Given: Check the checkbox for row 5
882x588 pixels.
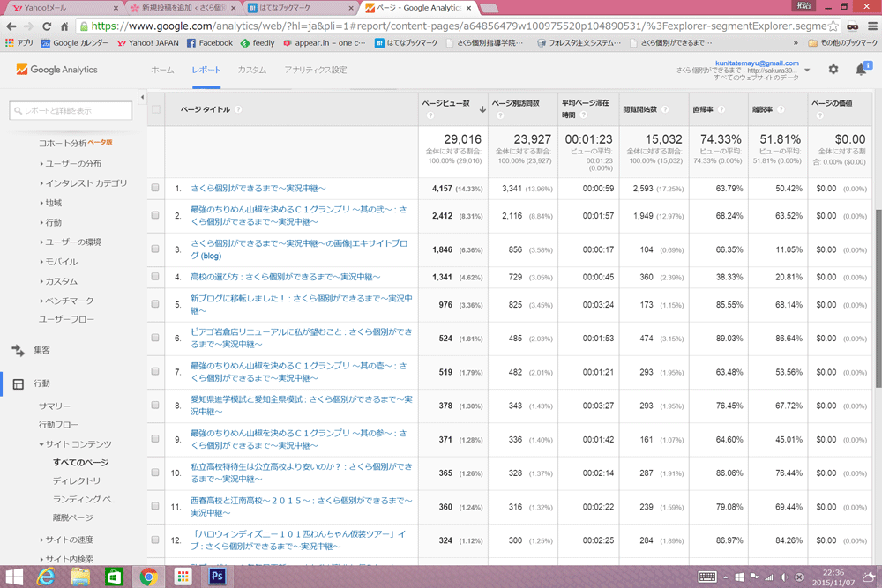Looking at the screenshot, I should tap(155, 305).
